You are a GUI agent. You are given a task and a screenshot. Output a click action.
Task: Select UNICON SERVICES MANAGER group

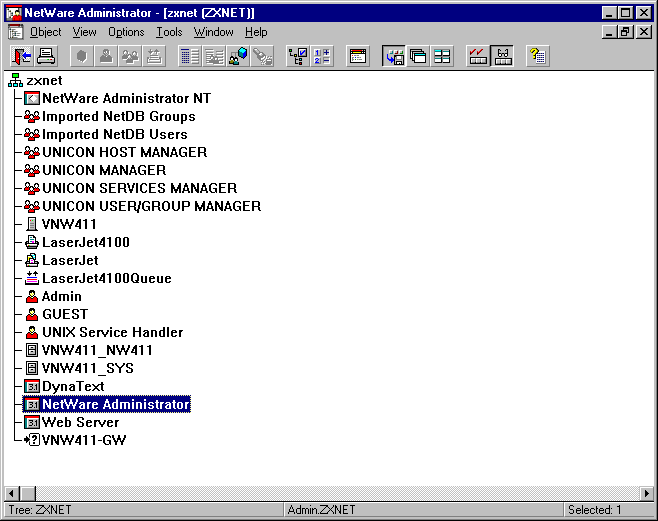140,188
